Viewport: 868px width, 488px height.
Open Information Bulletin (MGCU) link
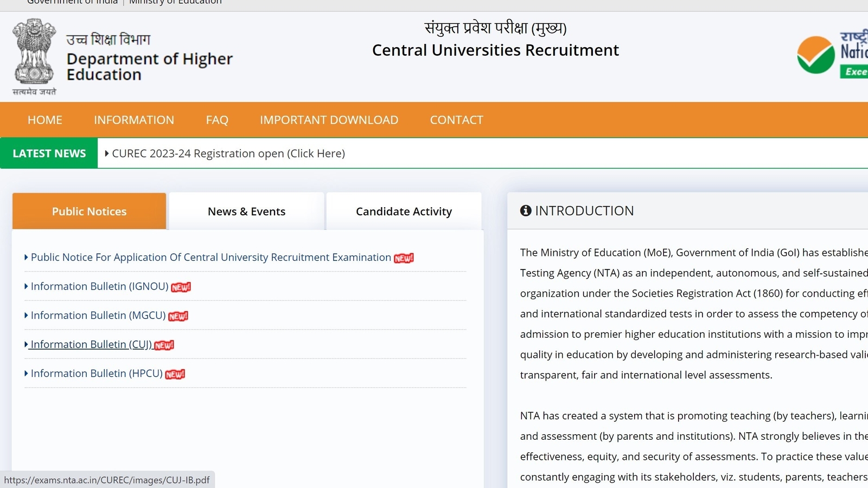pyautogui.click(x=98, y=316)
